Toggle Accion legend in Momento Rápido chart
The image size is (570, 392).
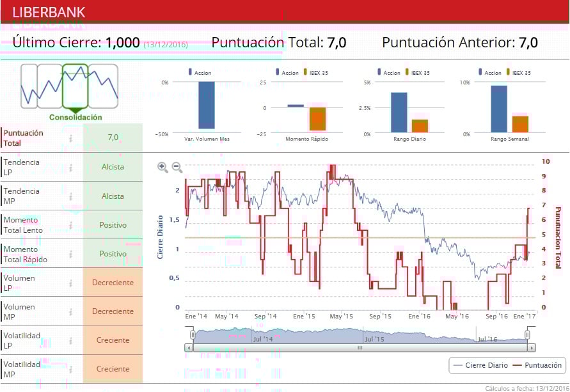tap(287, 72)
